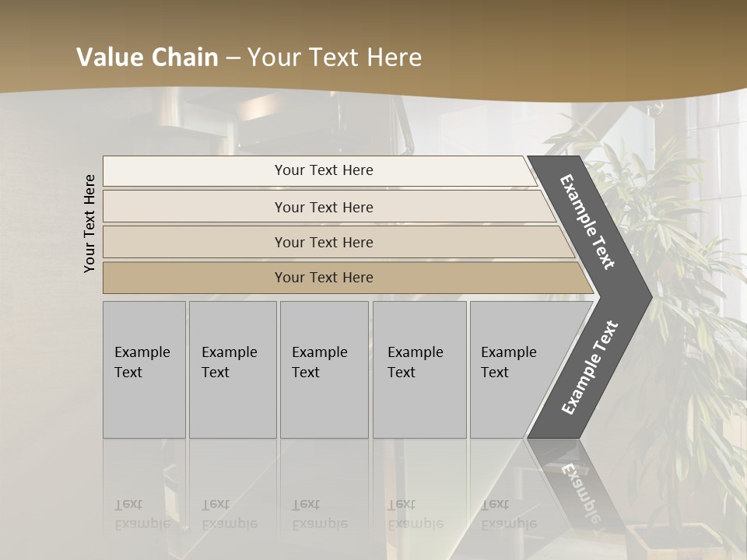Select the fourth gray 'Example Text' box
Screen dimensions: 747x560
point(419,369)
